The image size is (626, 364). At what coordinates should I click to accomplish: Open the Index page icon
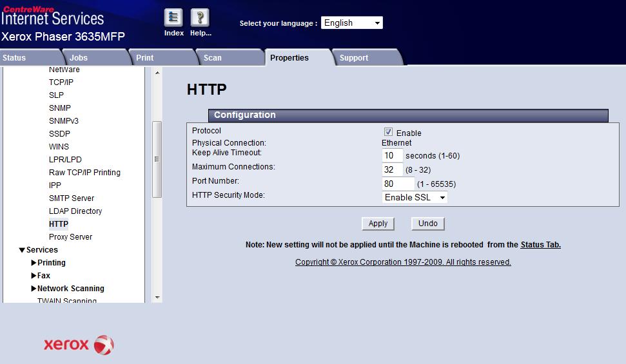tap(173, 17)
